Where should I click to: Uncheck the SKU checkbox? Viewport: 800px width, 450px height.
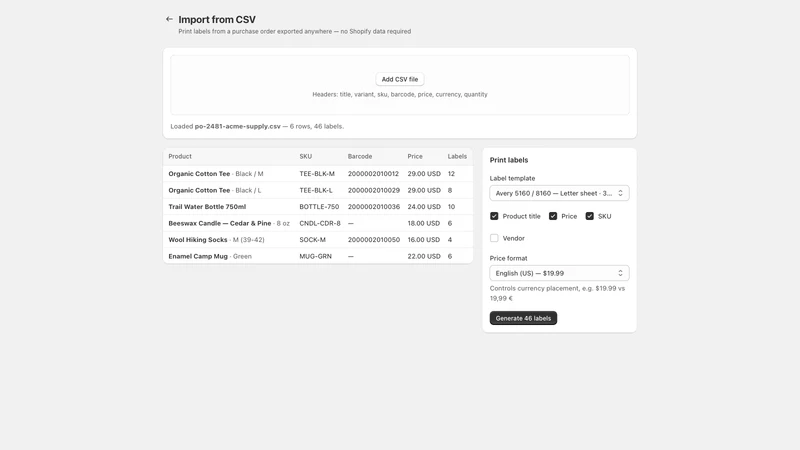click(x=589, y=216)
